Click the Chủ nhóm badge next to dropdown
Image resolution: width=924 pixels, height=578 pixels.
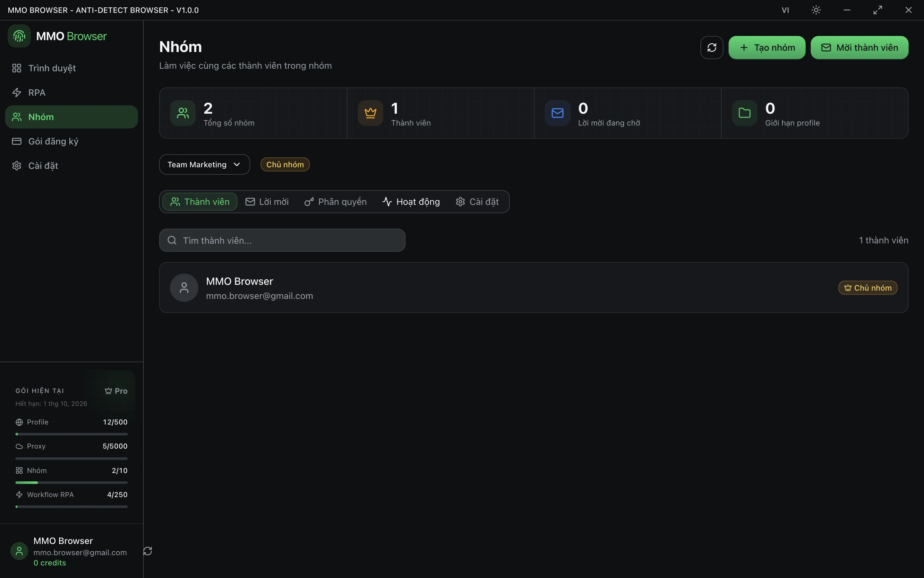click(285, 164)
